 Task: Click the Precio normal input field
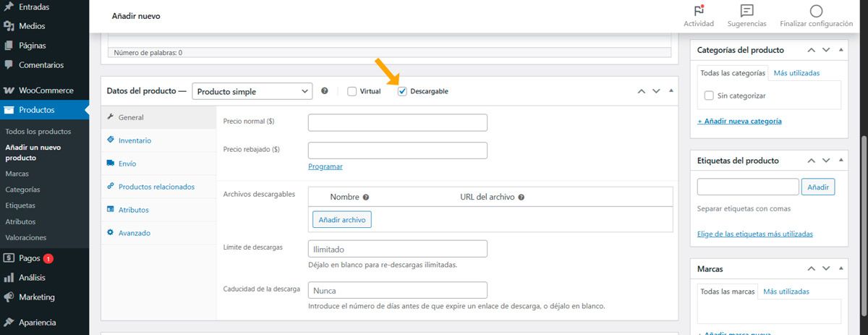click(x=398, y=122)
